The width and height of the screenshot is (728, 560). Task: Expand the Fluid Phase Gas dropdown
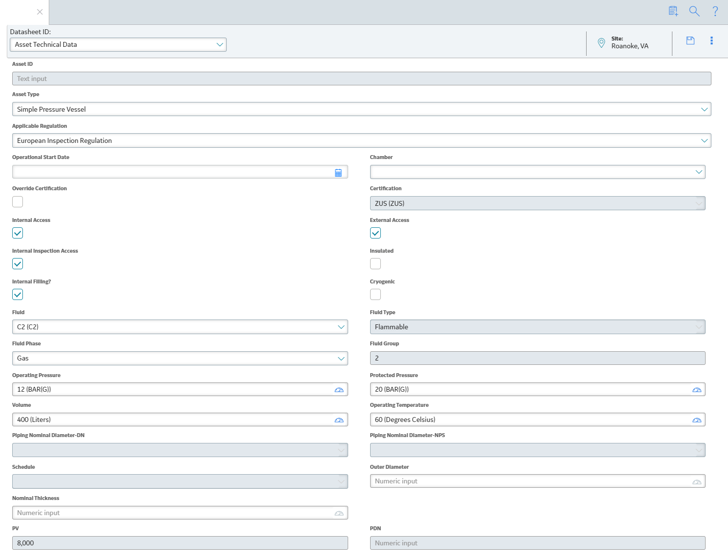[x=180, y=358]
